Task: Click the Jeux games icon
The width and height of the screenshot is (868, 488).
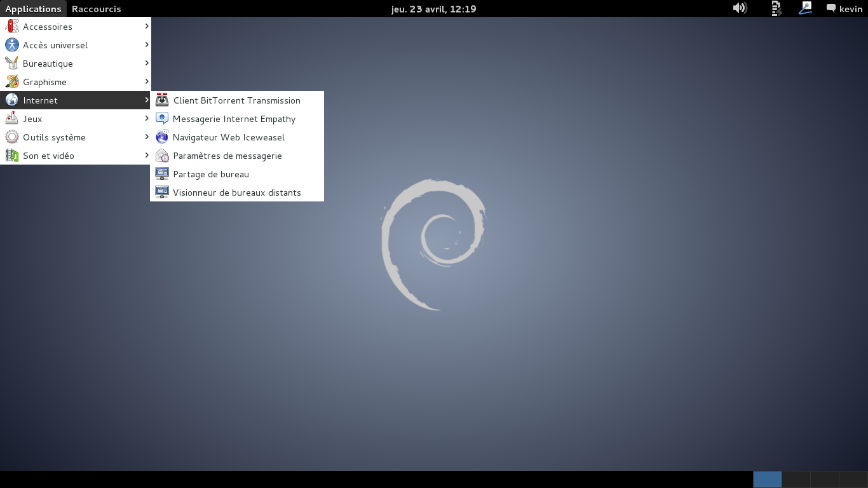Action: [12, 119]
